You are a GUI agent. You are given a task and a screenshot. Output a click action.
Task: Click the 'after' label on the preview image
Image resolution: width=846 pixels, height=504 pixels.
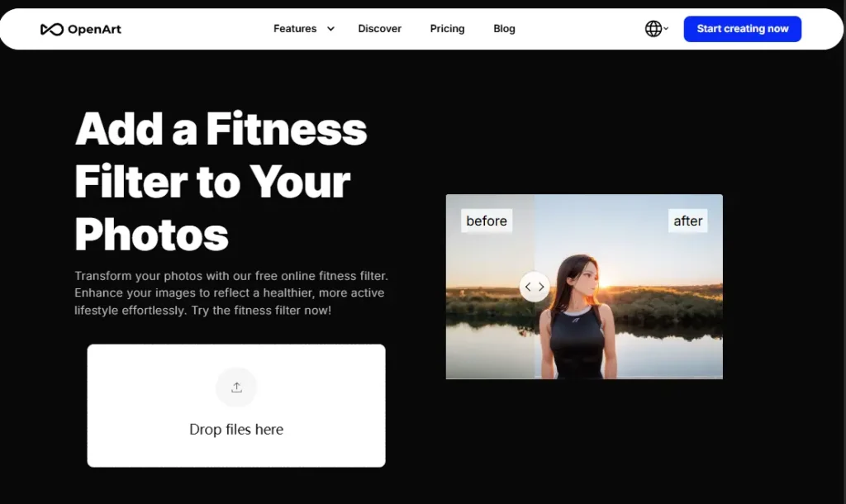[x=687, y=220]
